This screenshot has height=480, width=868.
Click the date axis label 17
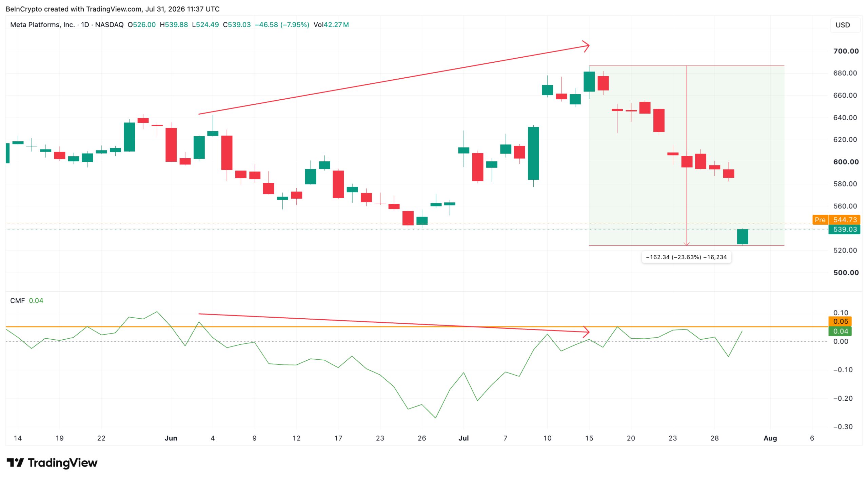point(338,438)
